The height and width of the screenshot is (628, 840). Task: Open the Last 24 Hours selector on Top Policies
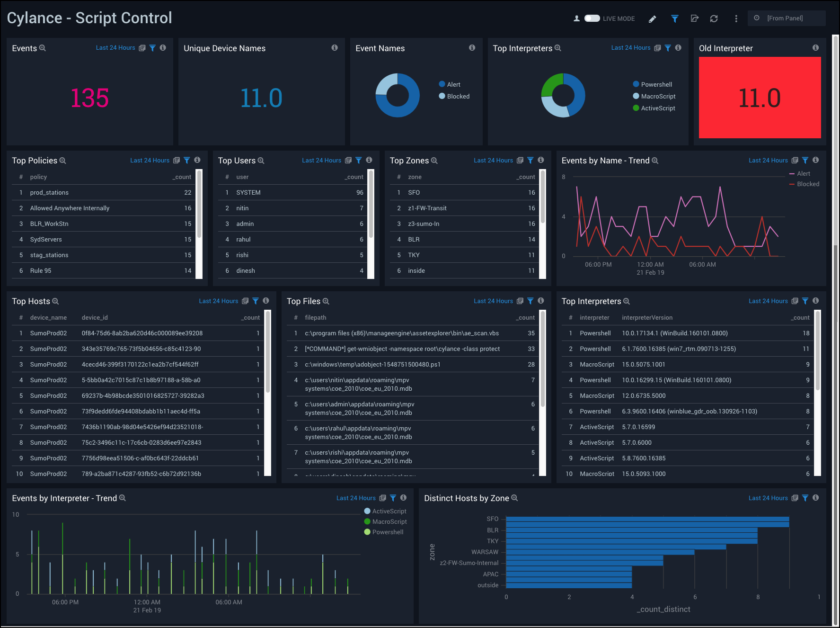(x=150, y=160)
